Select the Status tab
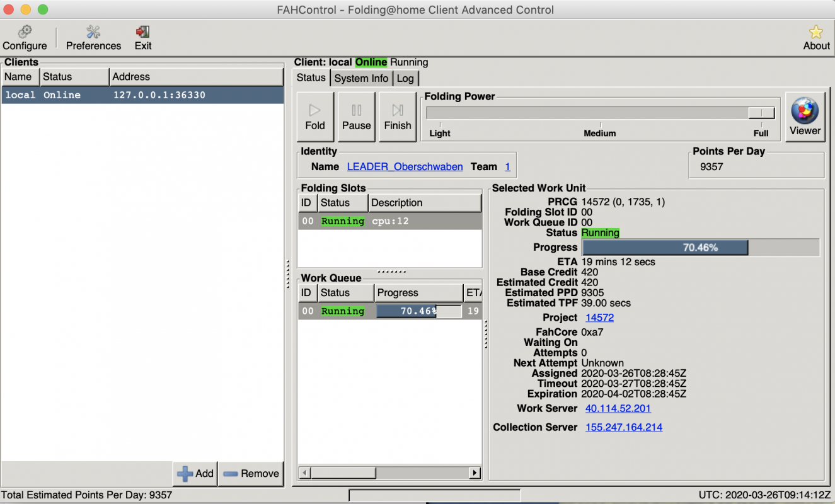 (x=311, y=77)
